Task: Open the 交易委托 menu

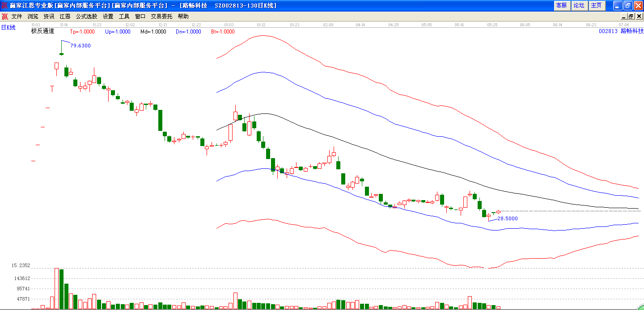Action: [161, 17]
